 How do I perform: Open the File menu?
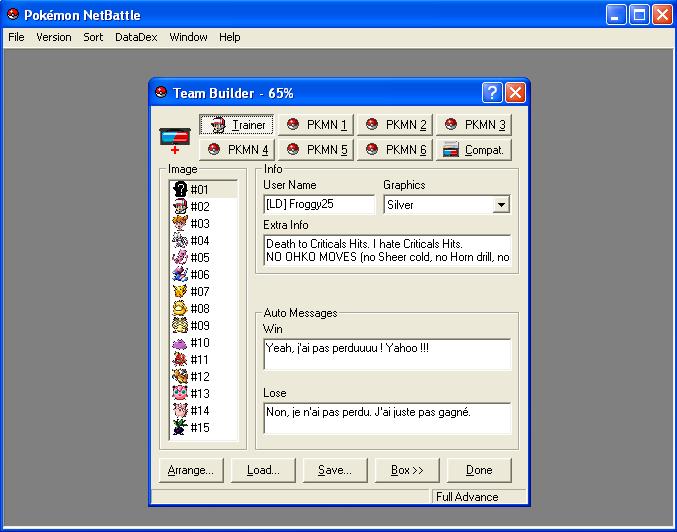(x=16, y=37)
